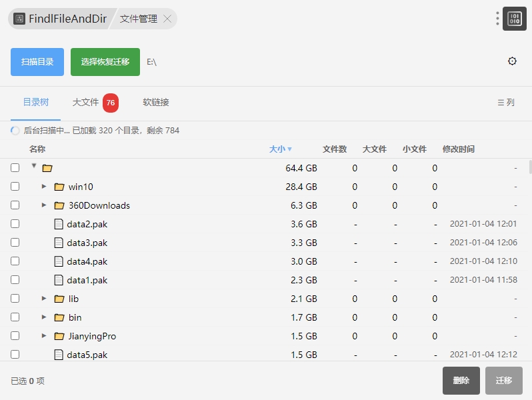
Task: Sort by 修改时间 column header
Action: [x=458, y=149]
